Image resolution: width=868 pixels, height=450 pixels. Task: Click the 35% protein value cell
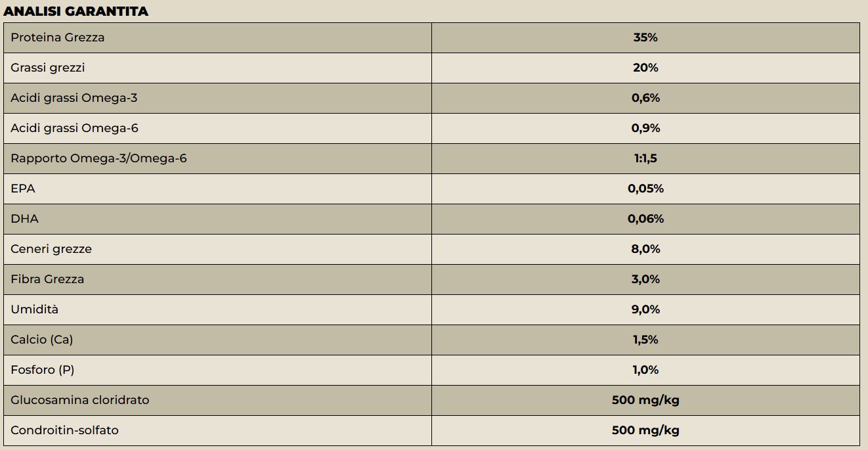645,37
